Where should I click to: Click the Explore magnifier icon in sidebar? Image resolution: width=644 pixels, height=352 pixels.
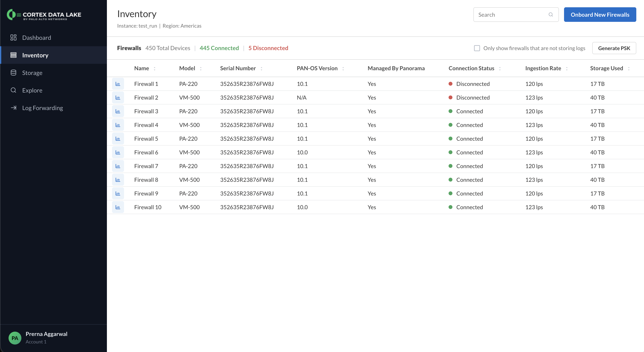pos(13,90)
